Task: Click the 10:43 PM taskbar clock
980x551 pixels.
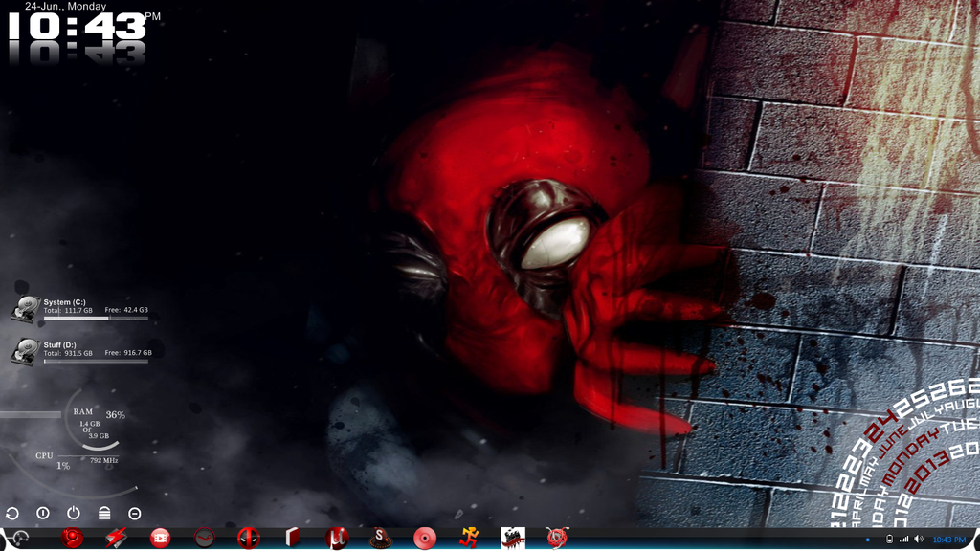Action: [948, 540]
